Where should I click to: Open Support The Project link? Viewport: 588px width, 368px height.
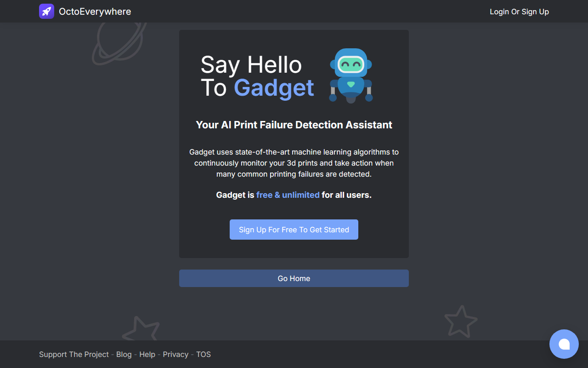pos(74,354)
